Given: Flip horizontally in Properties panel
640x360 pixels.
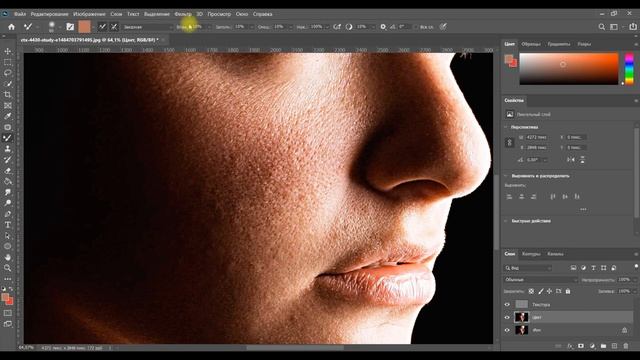Looking at the screenshot, I should [x=571, y=160].
